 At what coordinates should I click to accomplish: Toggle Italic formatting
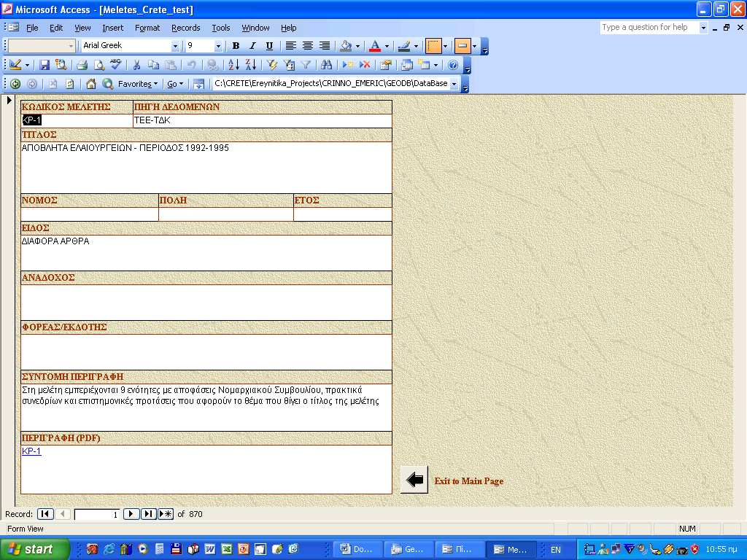coord(252,46)
